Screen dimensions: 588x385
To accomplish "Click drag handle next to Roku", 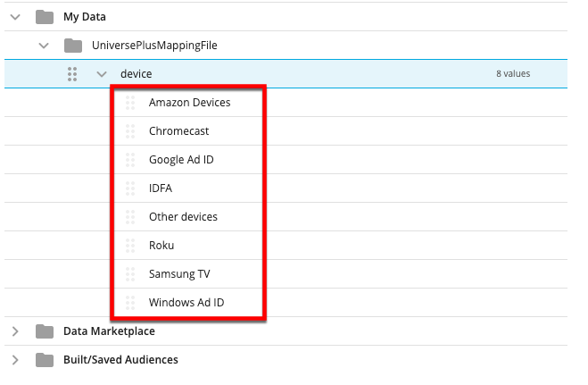I will (x=130, y=245).
